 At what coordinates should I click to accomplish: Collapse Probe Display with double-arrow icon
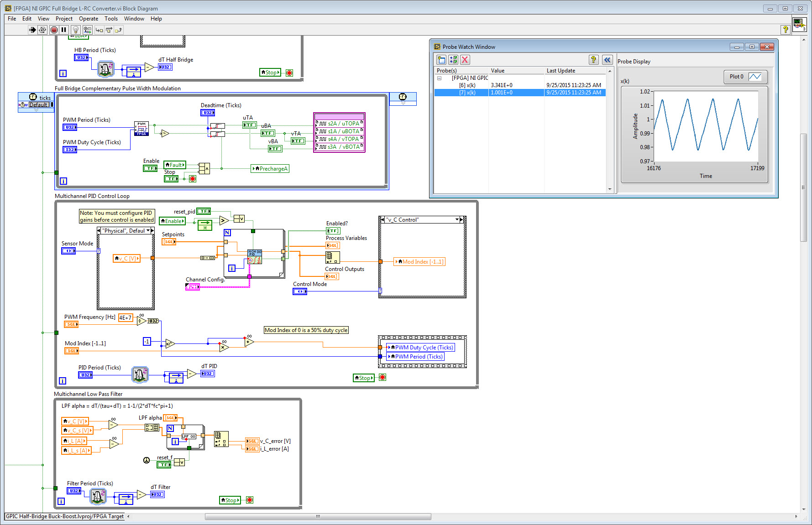pos(607,60)
